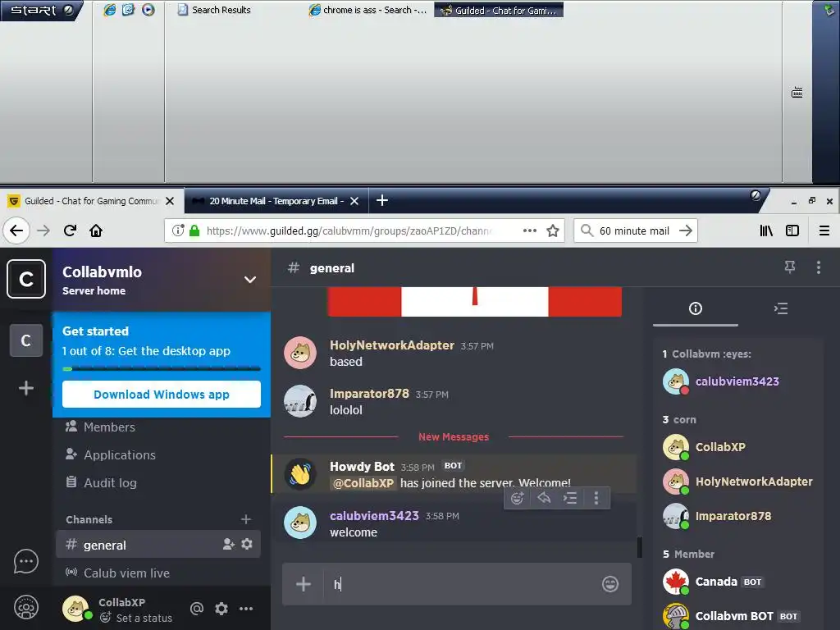The image size is (840, 630).
Task: Switch to 20 Minute Mail browser tab
Action: [276, 201]
